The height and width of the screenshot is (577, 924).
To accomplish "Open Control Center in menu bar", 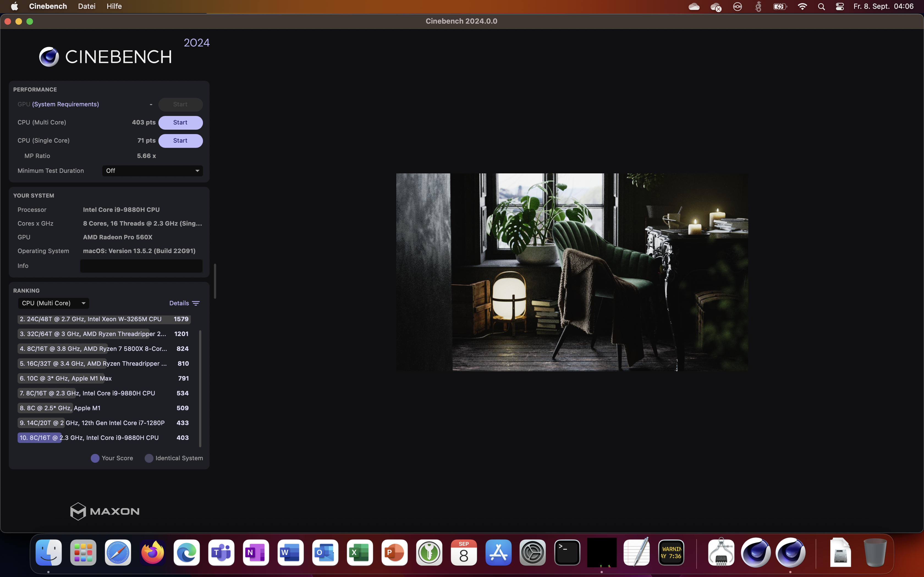I will [x=840, y=7].
